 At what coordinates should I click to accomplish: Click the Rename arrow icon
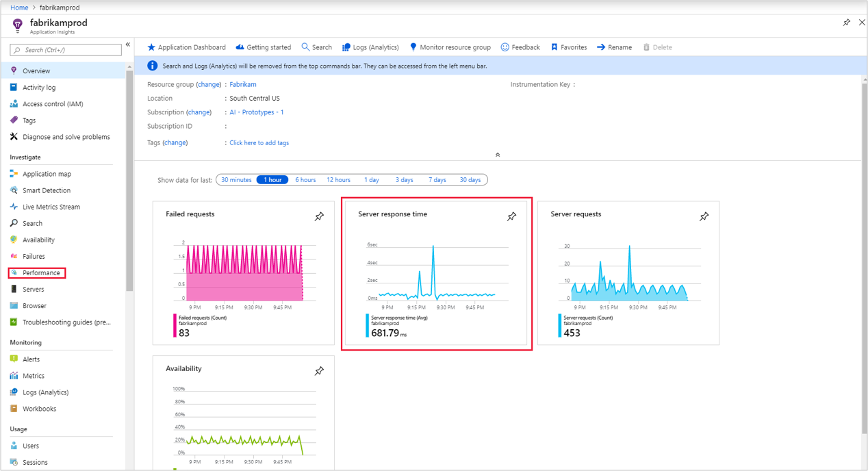click(x=601, y=47)
